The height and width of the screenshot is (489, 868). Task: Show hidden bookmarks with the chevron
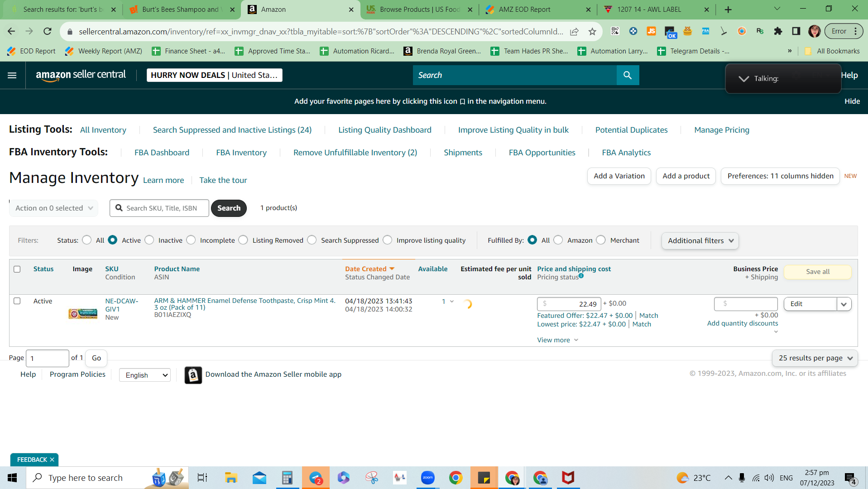click(790, 51)
